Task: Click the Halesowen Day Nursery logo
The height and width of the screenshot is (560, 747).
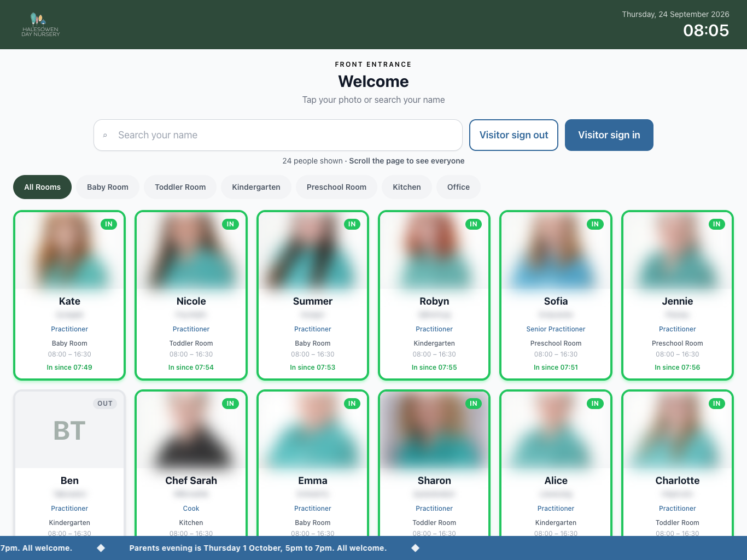Action: 40,25
